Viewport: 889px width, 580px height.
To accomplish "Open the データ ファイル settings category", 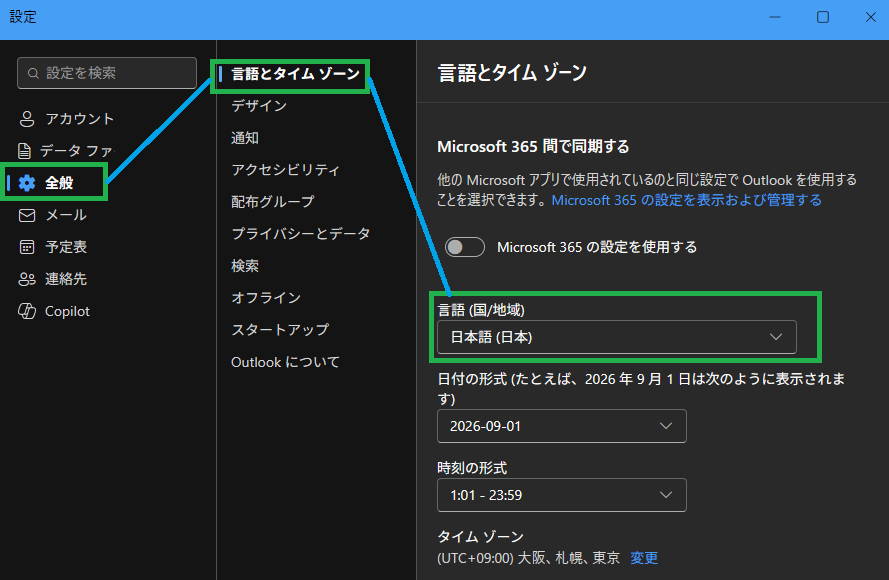I will click(x=66, y=151).
